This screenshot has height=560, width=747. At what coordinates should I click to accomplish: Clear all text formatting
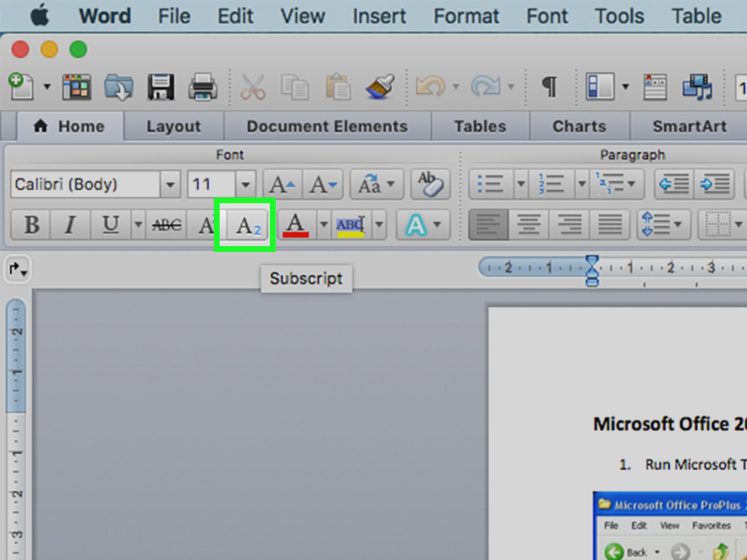coord(430,184)
